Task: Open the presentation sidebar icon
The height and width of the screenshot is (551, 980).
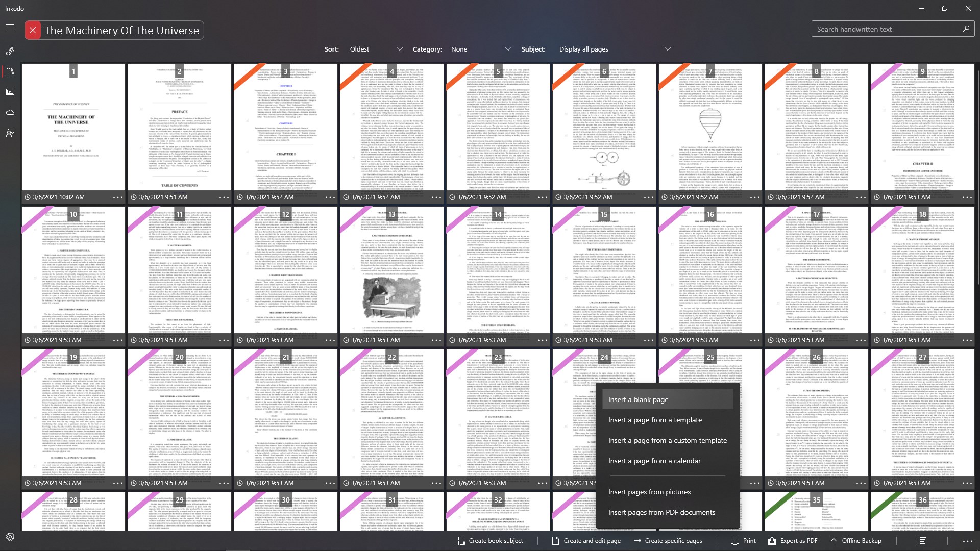Action: click(10, 92)
